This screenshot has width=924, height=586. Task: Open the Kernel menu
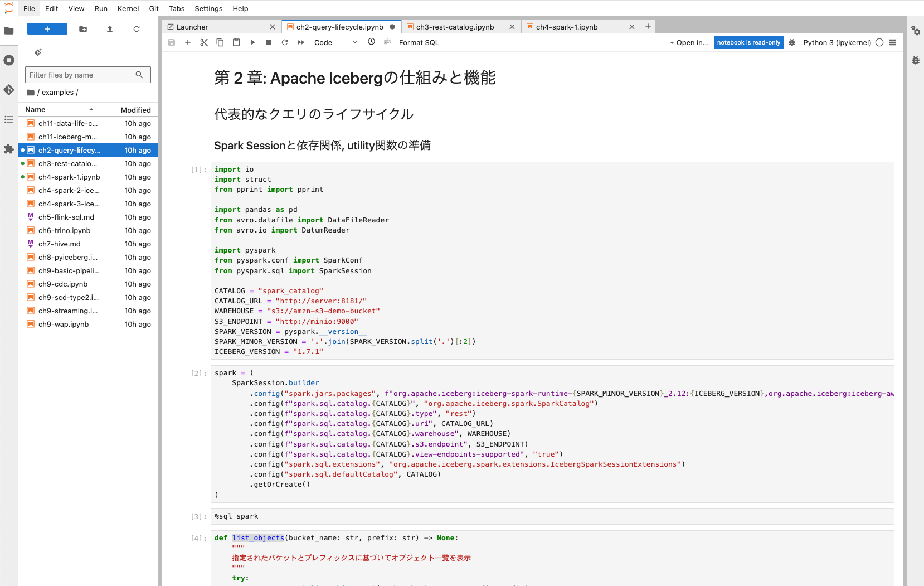[128, 8]
